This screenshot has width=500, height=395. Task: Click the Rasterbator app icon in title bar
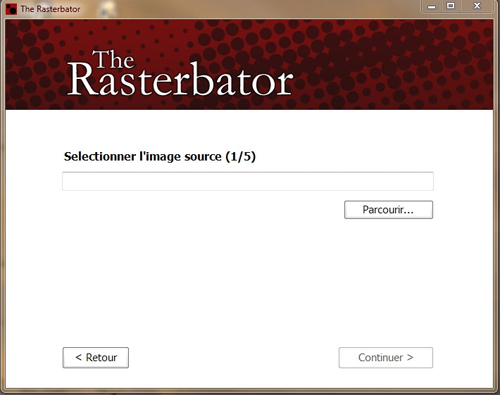[x=11, y=9]
